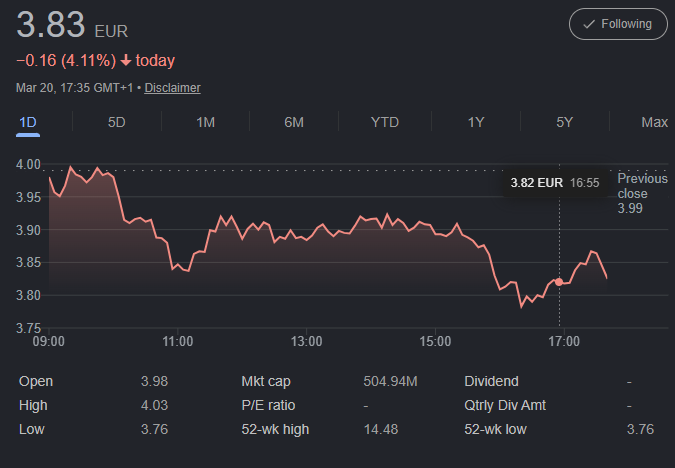Switch to the 1Y range tab
Image resolution: width=675 pixels, height=468 pixels.
click(x=476, y=122)
